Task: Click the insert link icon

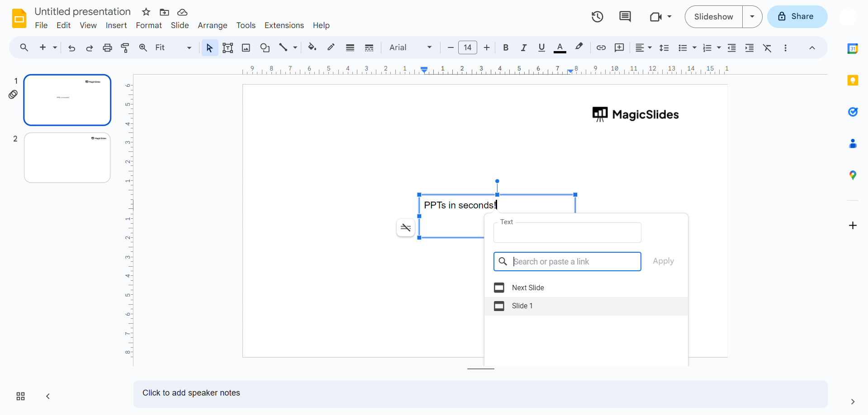Action: (601, 47)
